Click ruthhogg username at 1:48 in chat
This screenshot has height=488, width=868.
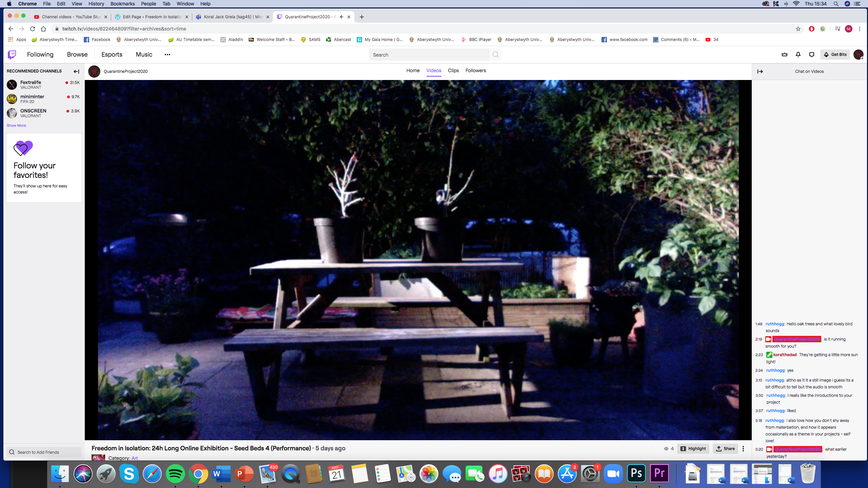775,324
